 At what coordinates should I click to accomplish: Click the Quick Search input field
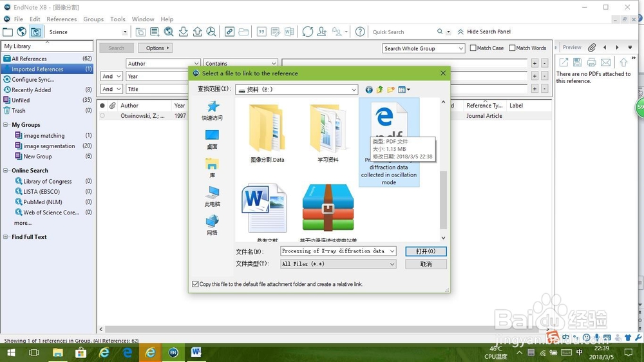(402, 32)
